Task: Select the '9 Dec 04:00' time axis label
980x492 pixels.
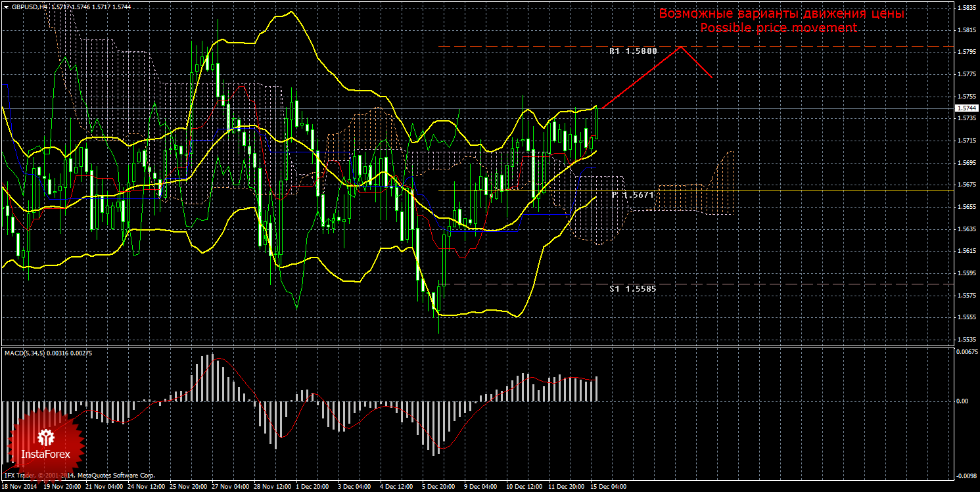Action: 481,487
